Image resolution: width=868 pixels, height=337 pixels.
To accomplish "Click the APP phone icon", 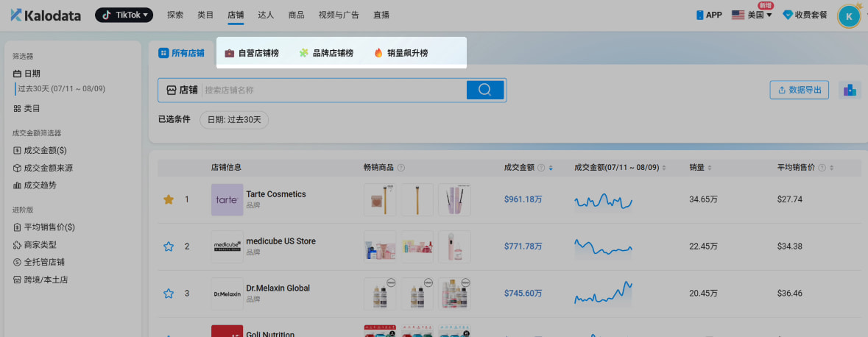I will point(699,15).
